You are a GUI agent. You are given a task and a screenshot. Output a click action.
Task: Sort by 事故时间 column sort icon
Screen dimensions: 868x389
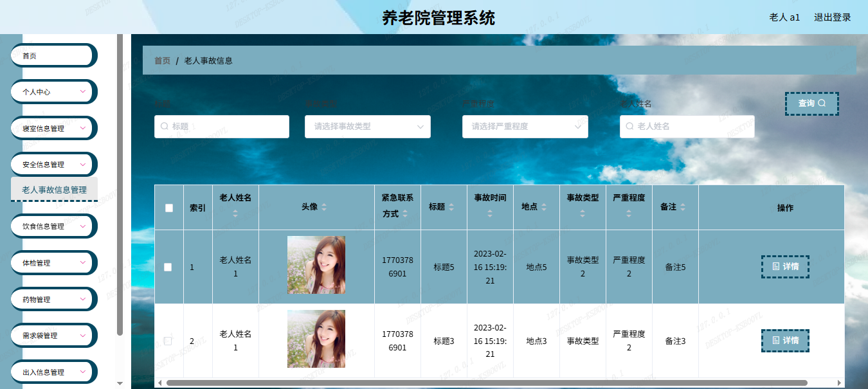[490, 213]
